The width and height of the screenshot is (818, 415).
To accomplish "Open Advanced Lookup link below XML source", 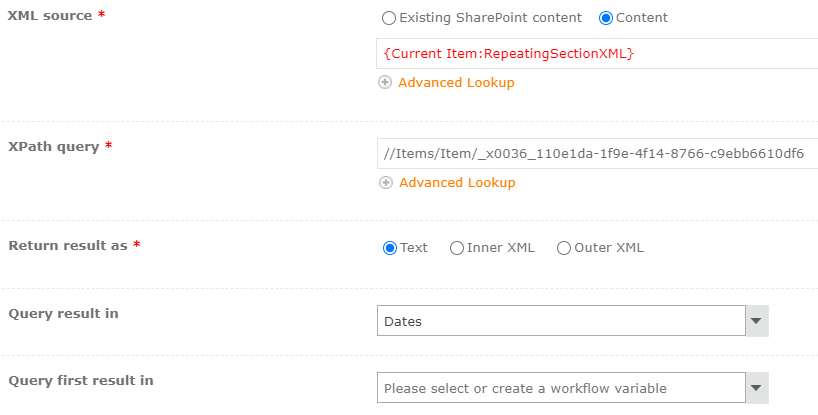I will point(456,83).
